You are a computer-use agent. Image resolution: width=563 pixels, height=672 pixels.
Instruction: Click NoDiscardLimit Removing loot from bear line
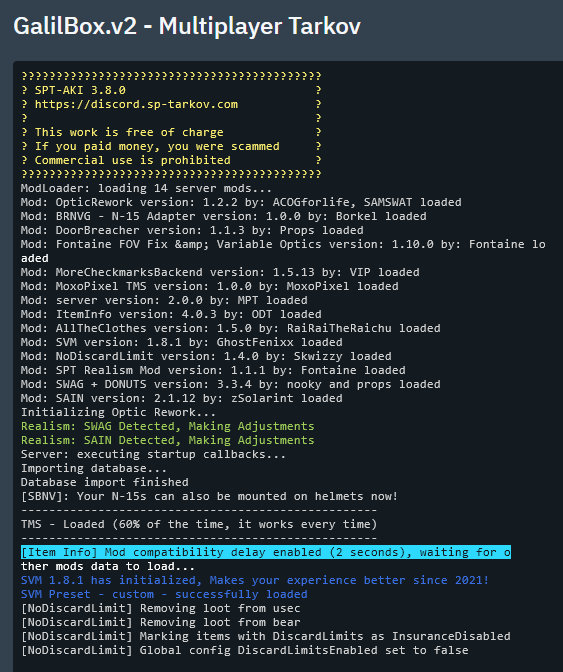161,622
